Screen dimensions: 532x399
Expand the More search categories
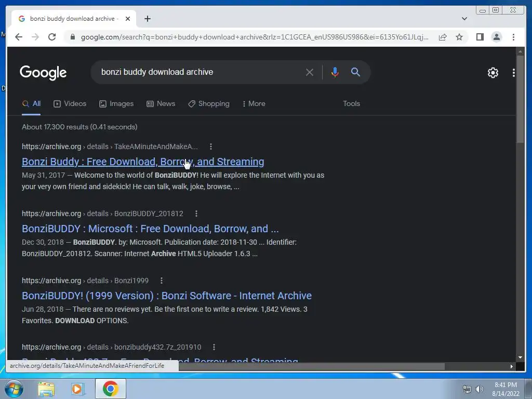coord(254,104)
